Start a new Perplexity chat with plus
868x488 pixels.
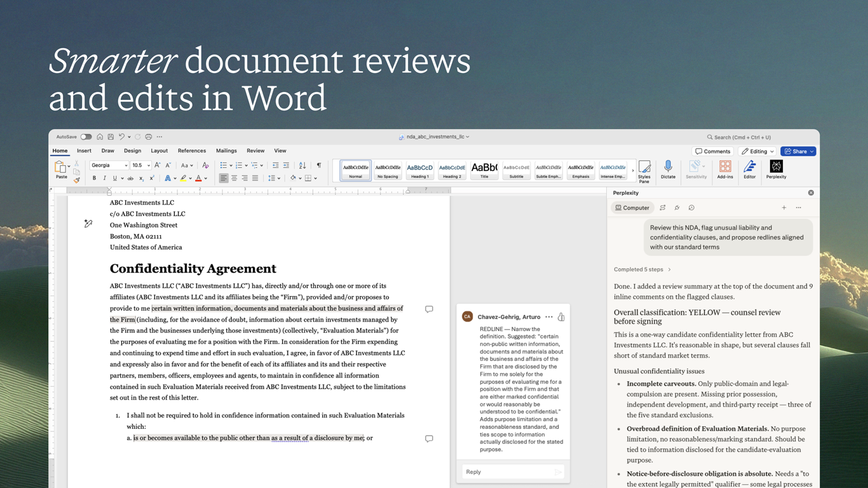coord(784,208)
